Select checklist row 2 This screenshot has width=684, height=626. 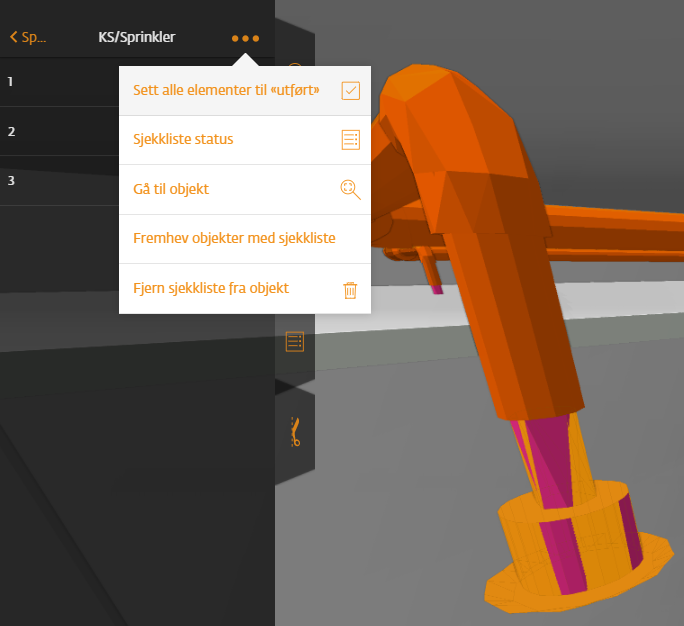click(x=59, y=131)
